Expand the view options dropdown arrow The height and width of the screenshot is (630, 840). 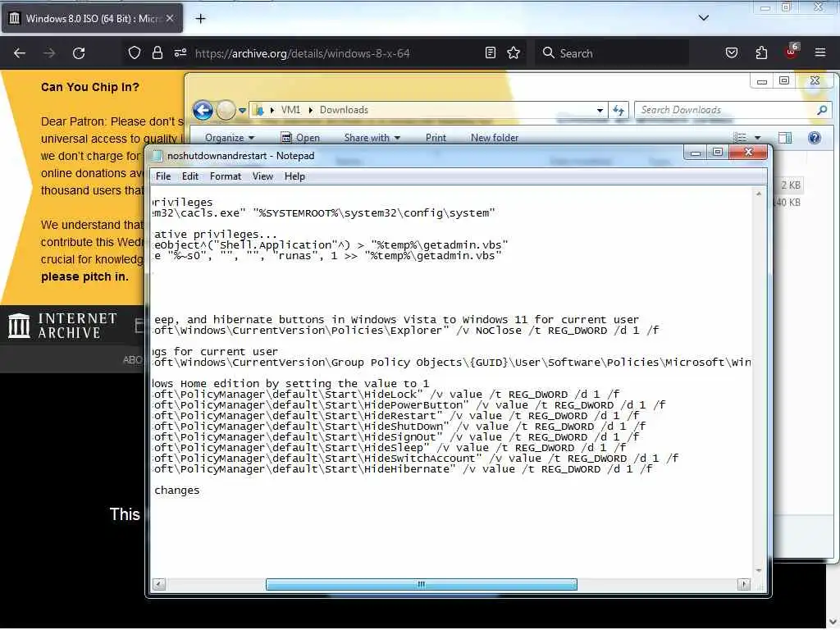click(757, 138)
